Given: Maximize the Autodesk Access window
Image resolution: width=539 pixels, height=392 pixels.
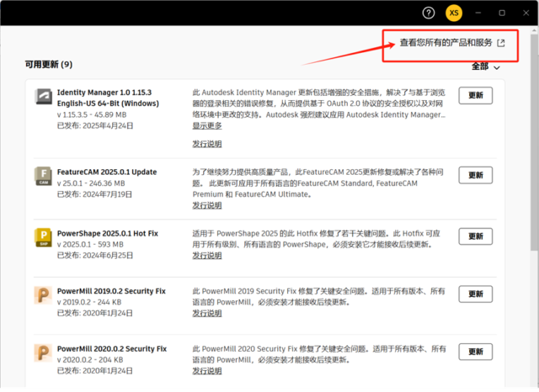Looking at the screenshot, I should (502, 13).
